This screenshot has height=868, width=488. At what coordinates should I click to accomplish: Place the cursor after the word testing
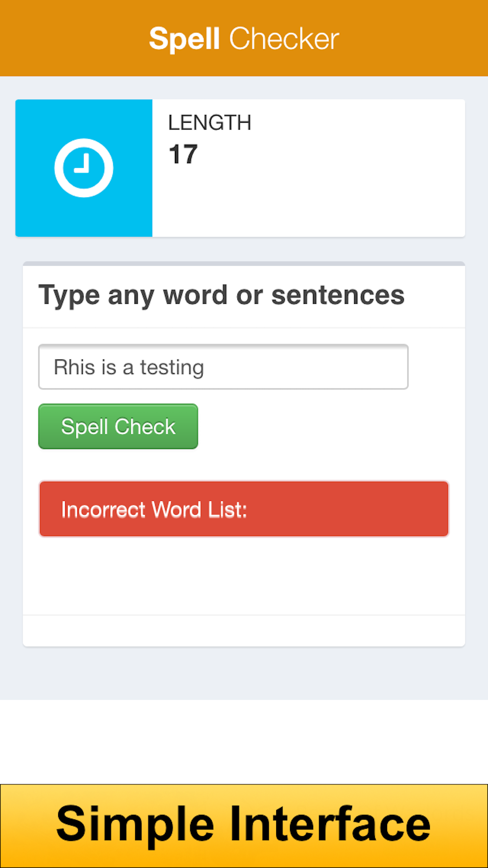(205, 367)
